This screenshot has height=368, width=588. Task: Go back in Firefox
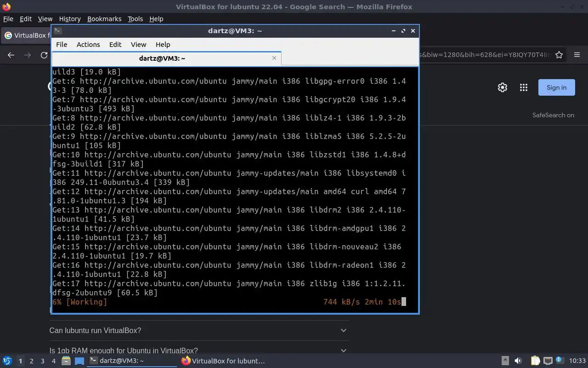pyautogui.click(x=11, y=55)
